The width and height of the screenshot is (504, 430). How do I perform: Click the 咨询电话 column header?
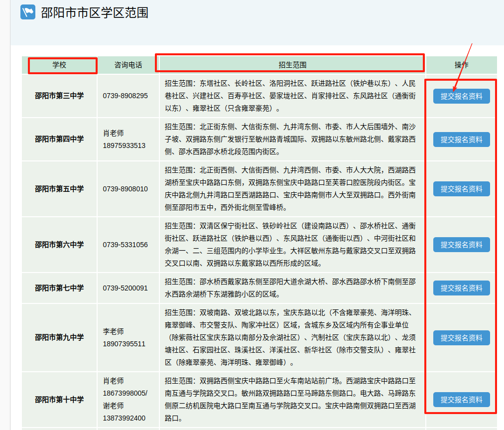tap(128, 65)
